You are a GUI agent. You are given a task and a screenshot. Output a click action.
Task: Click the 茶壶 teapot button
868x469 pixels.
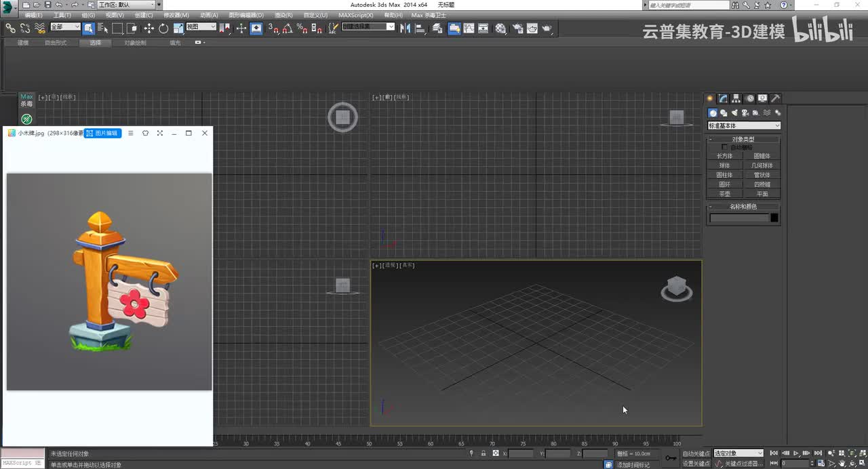click(x=725, y=194)
